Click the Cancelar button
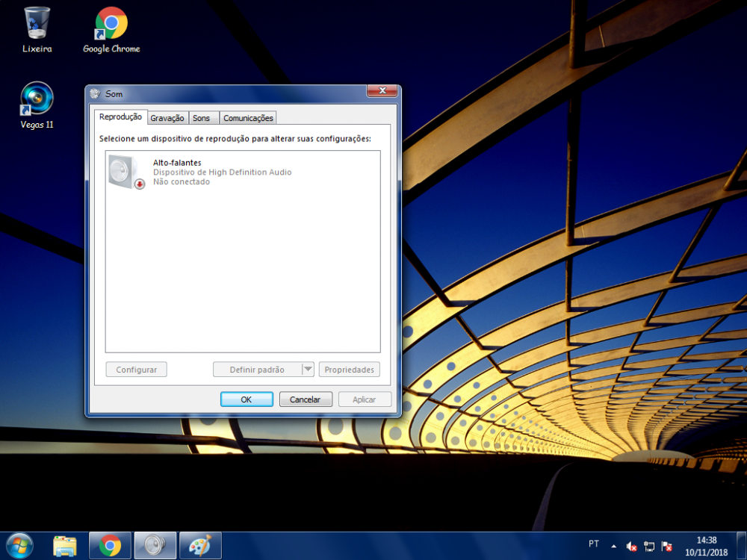The image size is (747, 560). pos(306,399)
